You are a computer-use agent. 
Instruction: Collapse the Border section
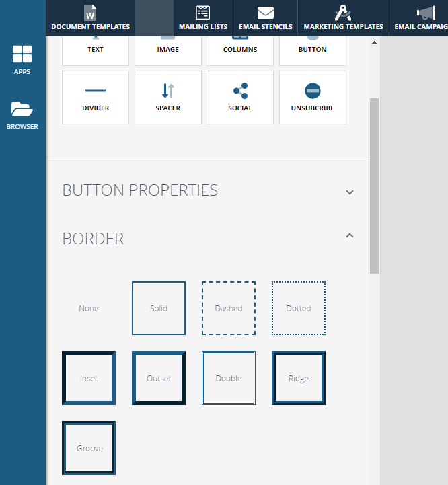(349, 236)
